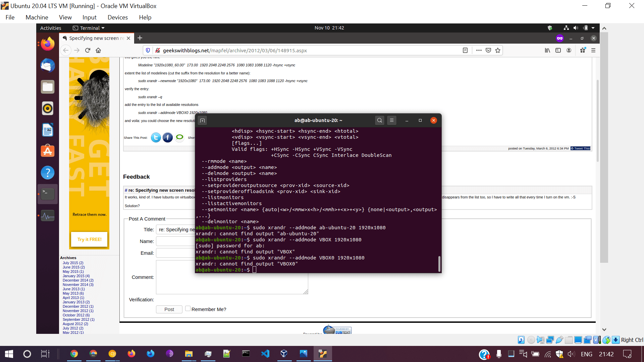This screenshot has width=644, height=362.
Task: Share post via Facebook icon
Action: tap(167, 137)
